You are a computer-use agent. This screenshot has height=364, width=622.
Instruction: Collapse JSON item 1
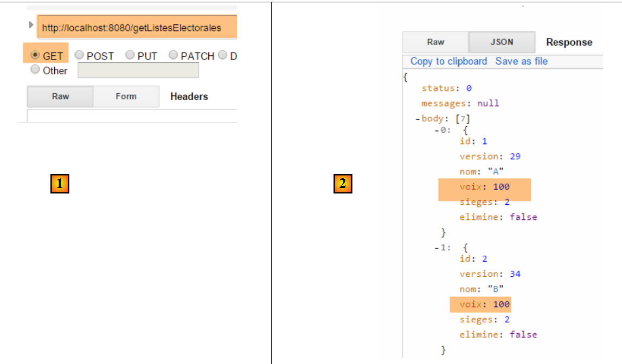(437, 248)
